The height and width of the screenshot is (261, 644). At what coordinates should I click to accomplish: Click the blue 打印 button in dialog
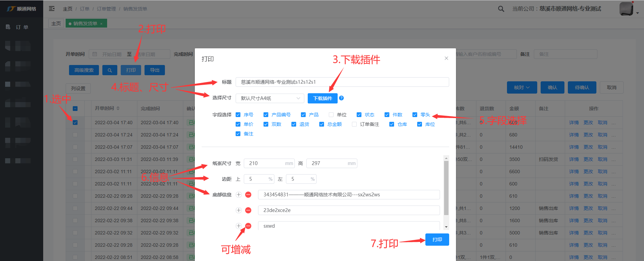click(437, 240)
